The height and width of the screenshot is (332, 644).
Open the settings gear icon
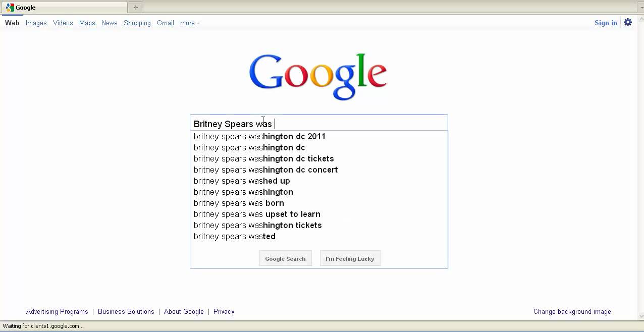point(628,22)
